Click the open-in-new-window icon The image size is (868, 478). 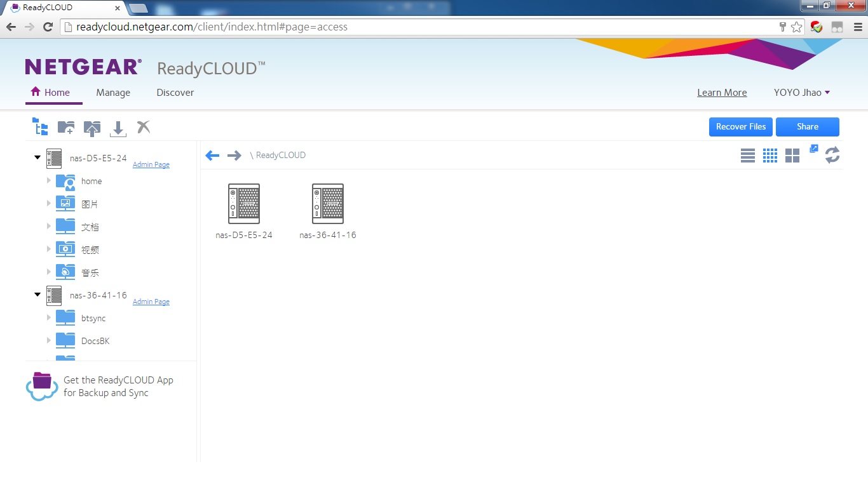pos(814,149)
